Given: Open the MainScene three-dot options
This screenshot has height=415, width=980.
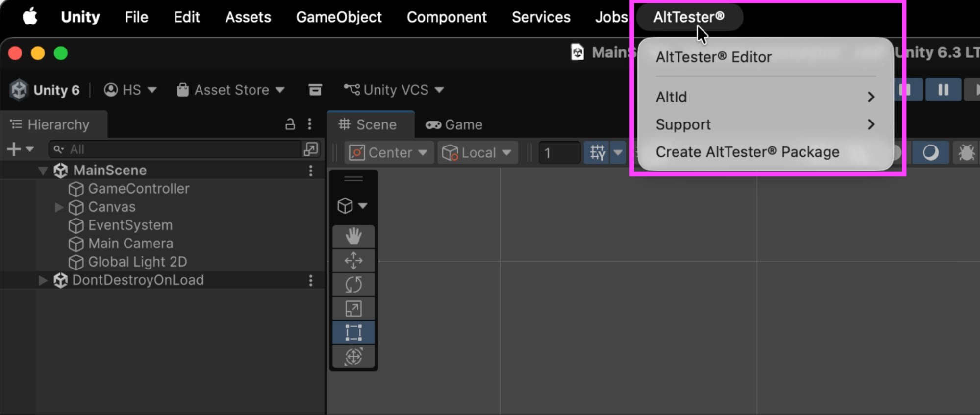Looking at the screenshot, I should point(310,171).
